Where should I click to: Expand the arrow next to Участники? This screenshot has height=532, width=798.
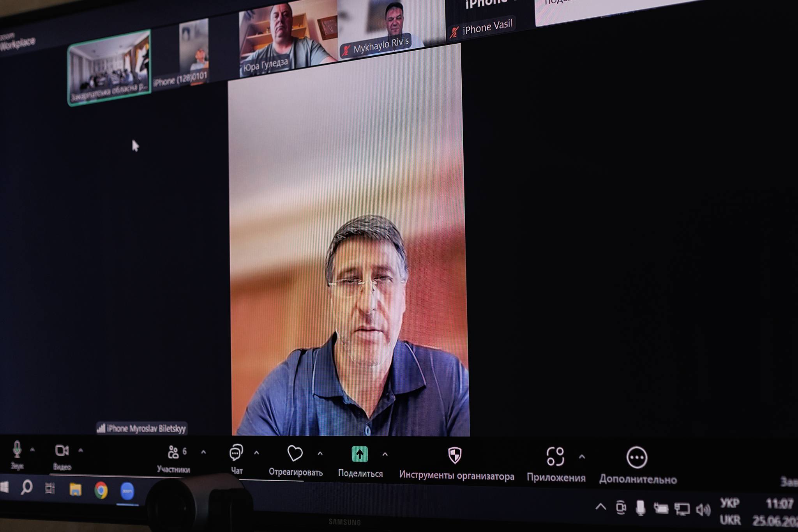203,452
